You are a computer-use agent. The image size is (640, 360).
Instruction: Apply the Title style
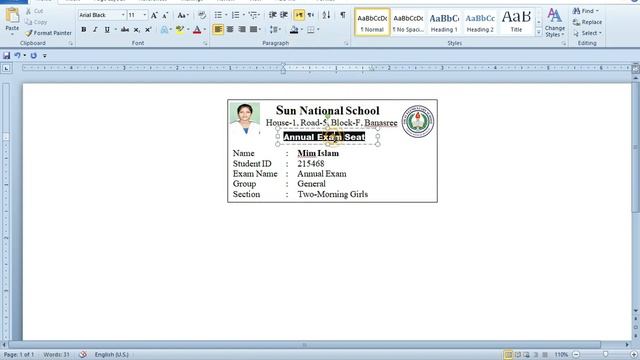[x=516, y=22]
